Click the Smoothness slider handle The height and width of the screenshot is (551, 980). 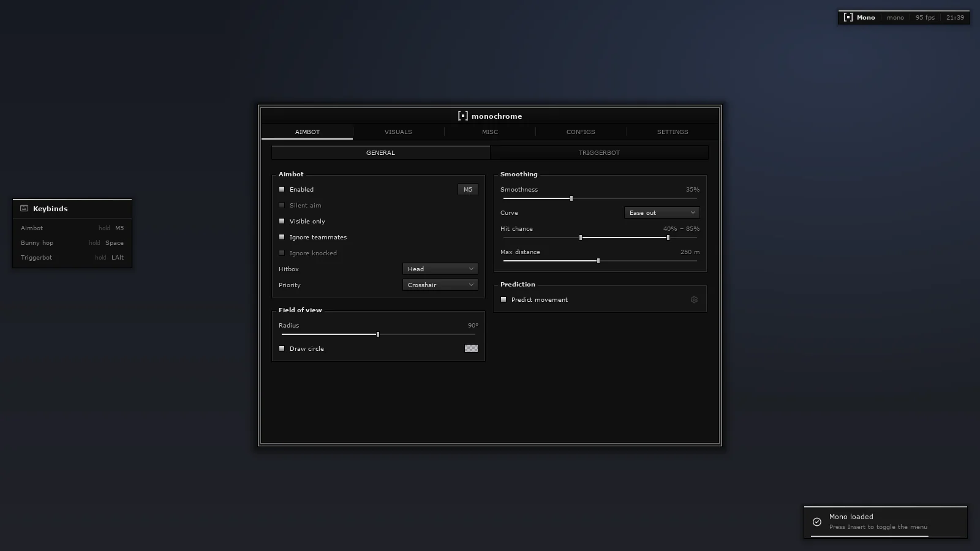(x=571, y=198)
